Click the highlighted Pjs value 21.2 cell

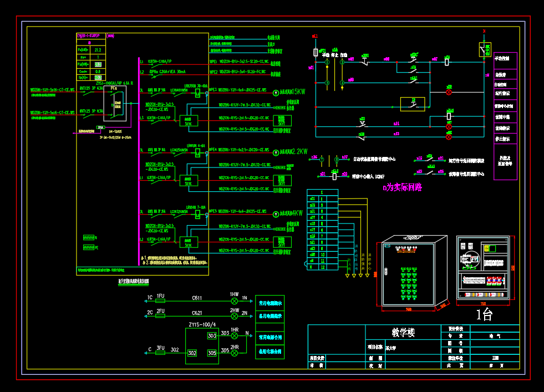98,64
